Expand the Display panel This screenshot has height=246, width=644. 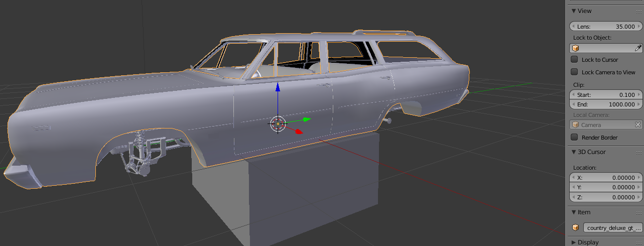tap(574, 242)
